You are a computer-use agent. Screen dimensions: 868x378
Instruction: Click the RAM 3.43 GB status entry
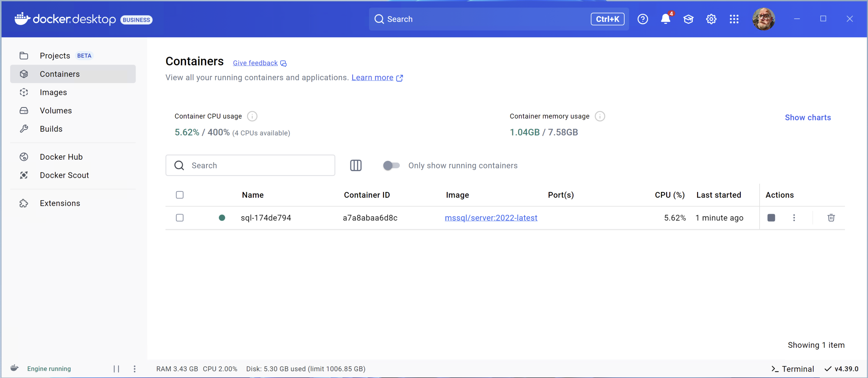point(177,369)
